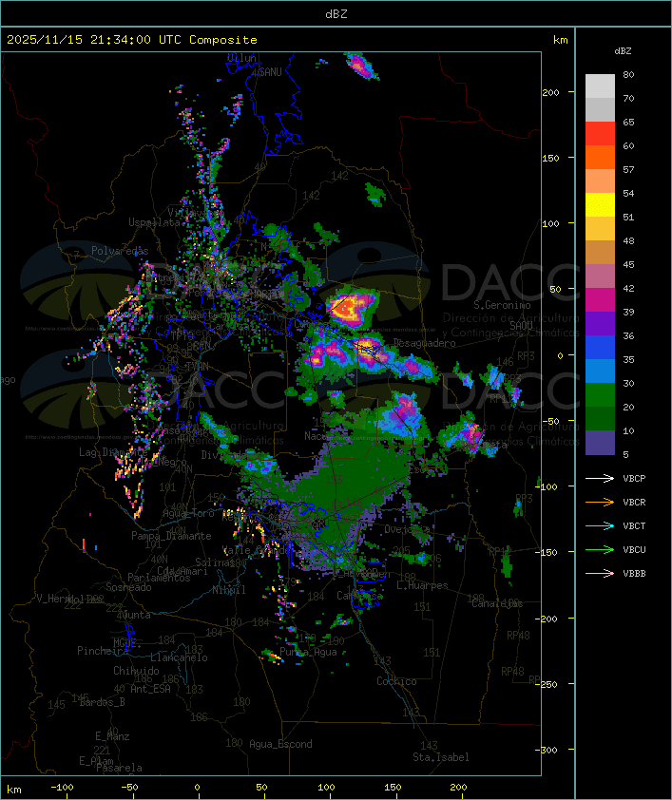This screenshot has width=672, height=800.
Task: Select the light gray 70-80 dBZ swatch
Action: [600, 86]
